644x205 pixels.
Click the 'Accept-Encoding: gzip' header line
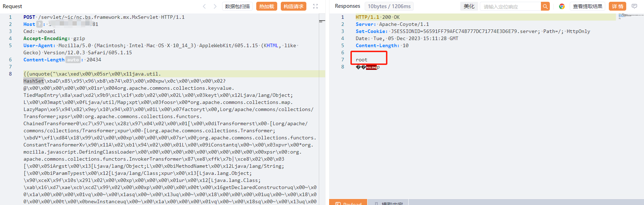pyautogui.click(x=54, y=38)
